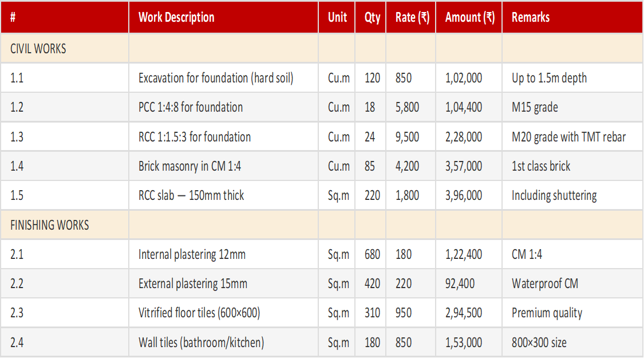Select amount '1,53,000'
Image resolution: width=644 pixels, height=358 pixels.
[x=463, y=343]
